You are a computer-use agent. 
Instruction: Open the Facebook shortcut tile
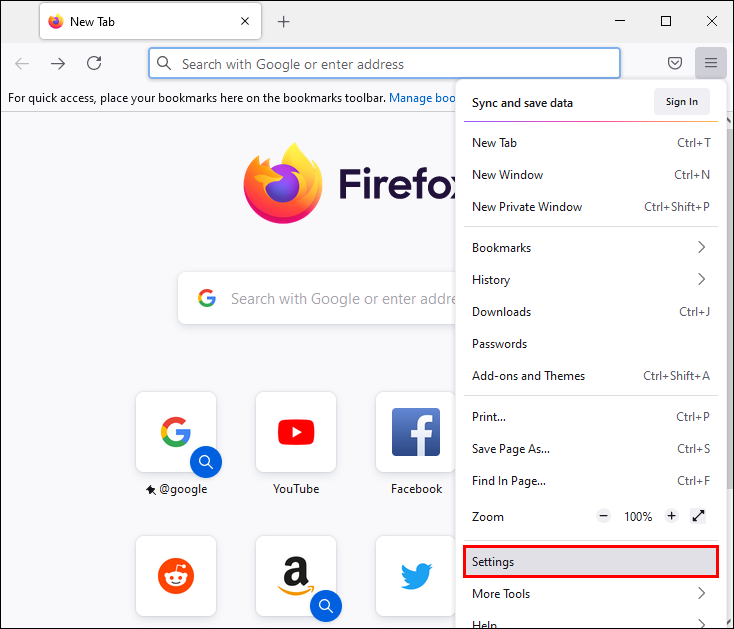point(416,432)
